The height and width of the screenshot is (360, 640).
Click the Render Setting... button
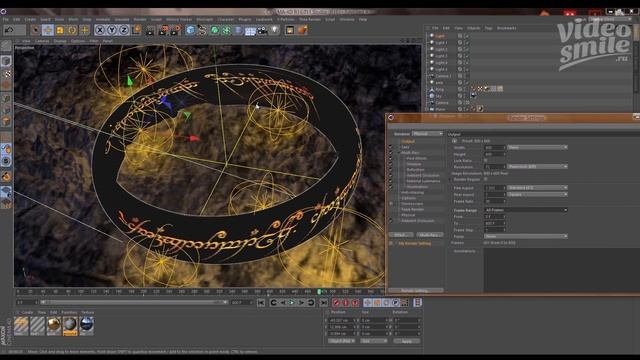[x=416, y=291]
